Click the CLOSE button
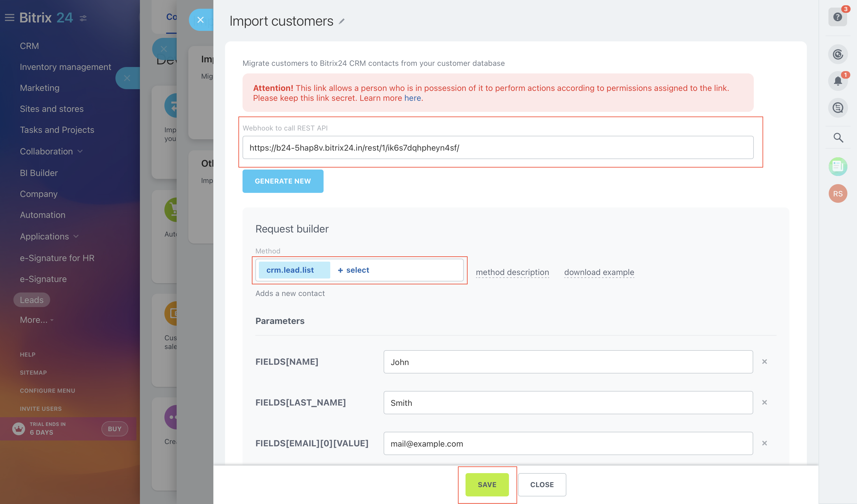 [x=542, y=485]
